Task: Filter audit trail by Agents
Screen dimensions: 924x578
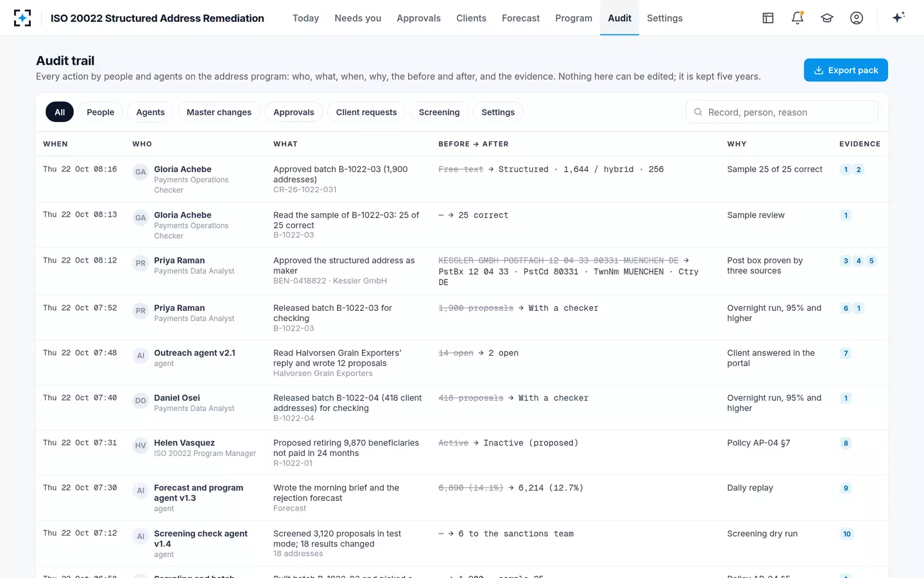Action: 150,112
